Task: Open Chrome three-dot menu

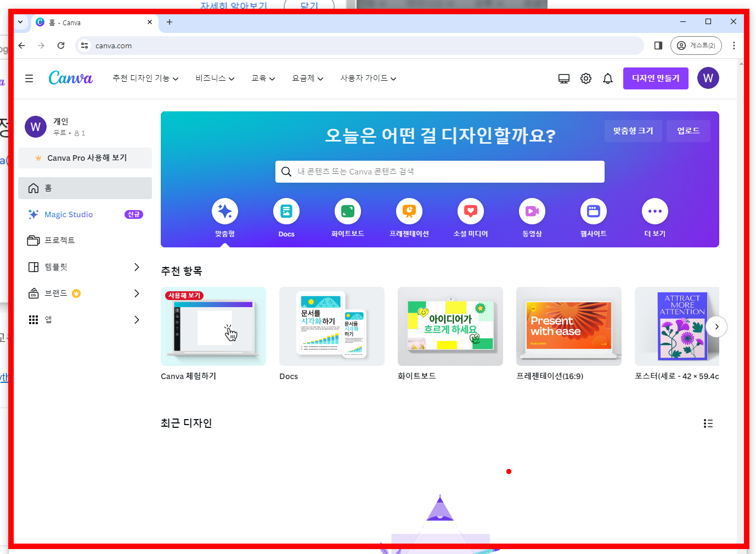Action: pyautogui.click(x=734, y=46)
